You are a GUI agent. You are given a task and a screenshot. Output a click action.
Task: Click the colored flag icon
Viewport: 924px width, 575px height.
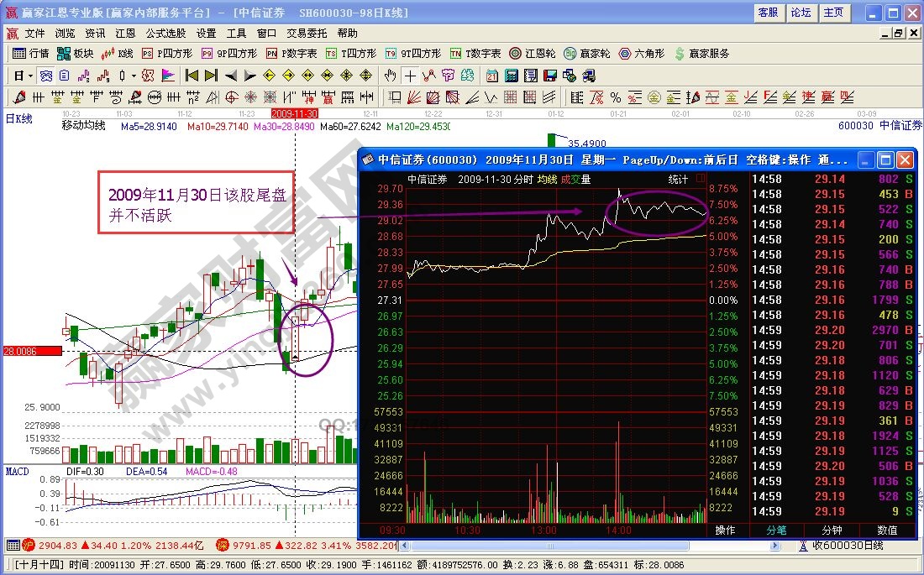[x=168, y=76]
